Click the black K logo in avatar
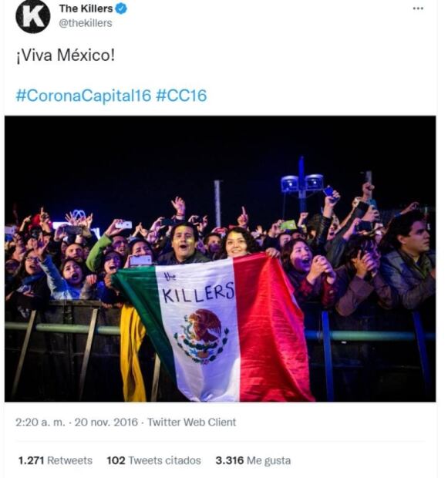Screen dimensions: 448x478 coord(32,17)
